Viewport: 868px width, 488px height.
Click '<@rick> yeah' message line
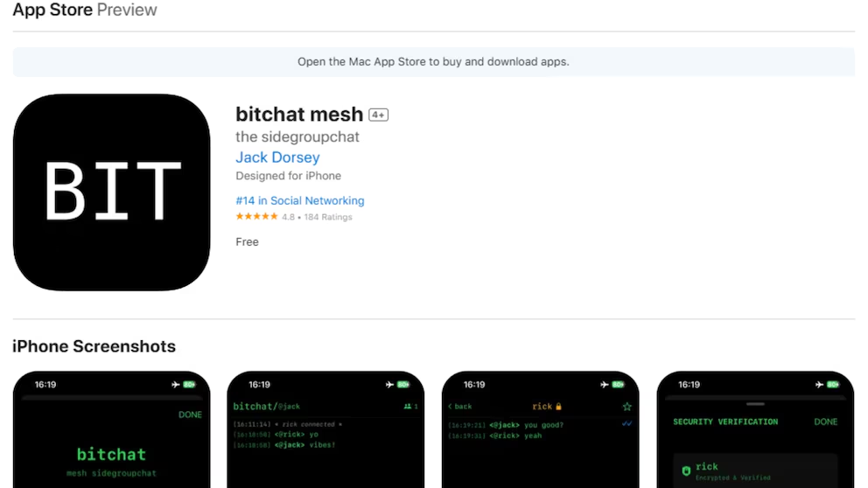point(495,436)
